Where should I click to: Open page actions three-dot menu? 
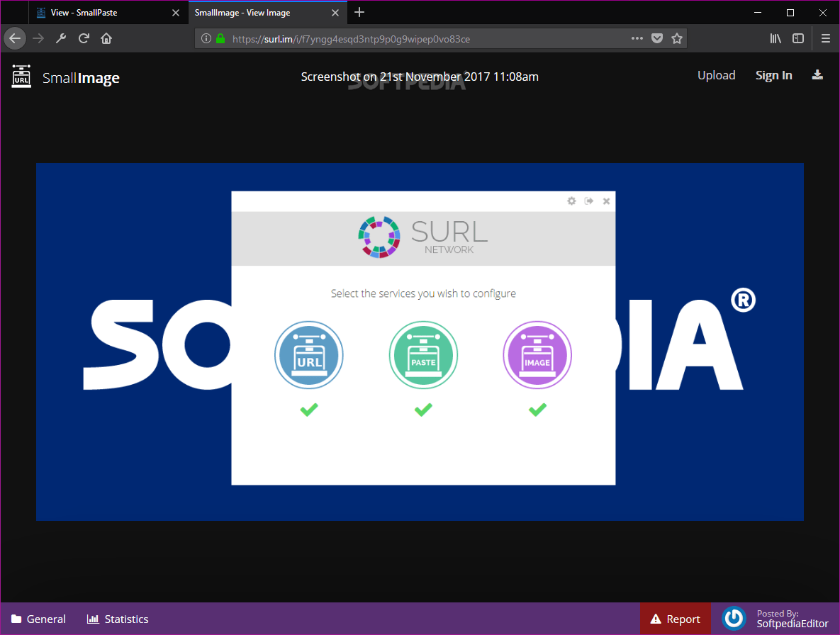tap(637, 38)
